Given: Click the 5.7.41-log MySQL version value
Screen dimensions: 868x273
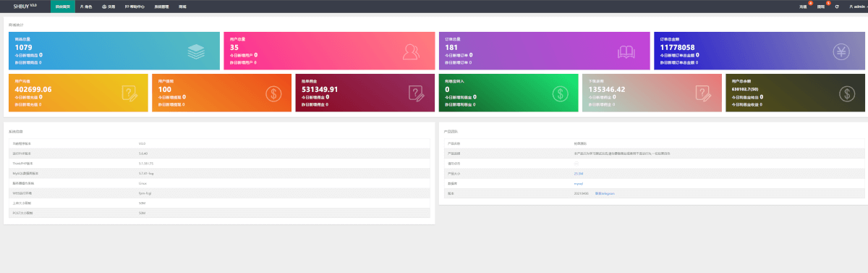Looking at the screenshot, I should (147, 174).
